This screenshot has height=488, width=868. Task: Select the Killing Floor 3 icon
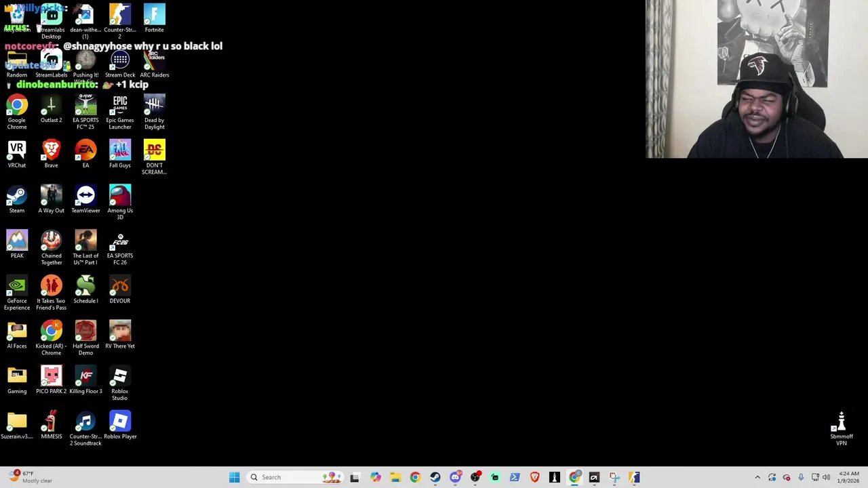[85, 380]
